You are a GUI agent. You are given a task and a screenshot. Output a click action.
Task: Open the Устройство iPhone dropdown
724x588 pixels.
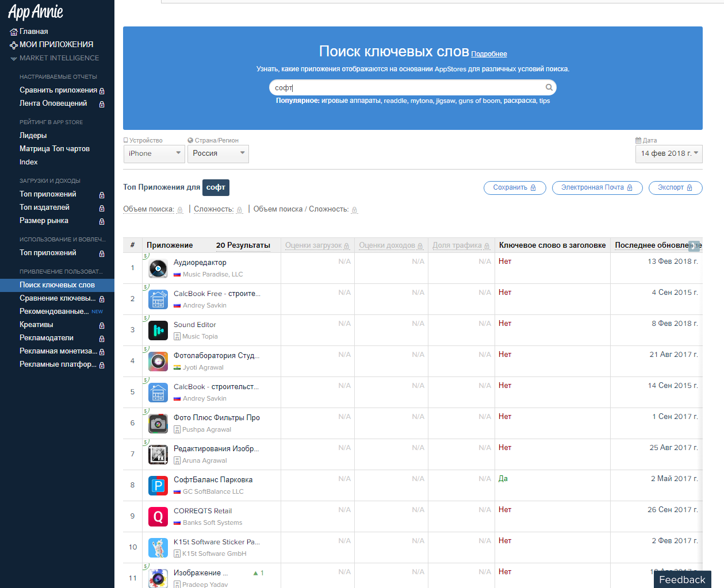point(154,153)
